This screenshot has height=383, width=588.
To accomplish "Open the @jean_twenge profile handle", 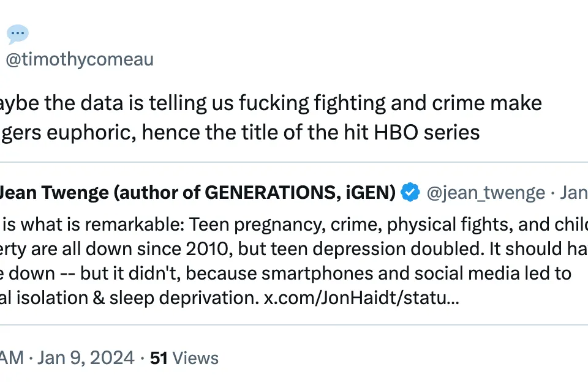I will tap(486, 193).
